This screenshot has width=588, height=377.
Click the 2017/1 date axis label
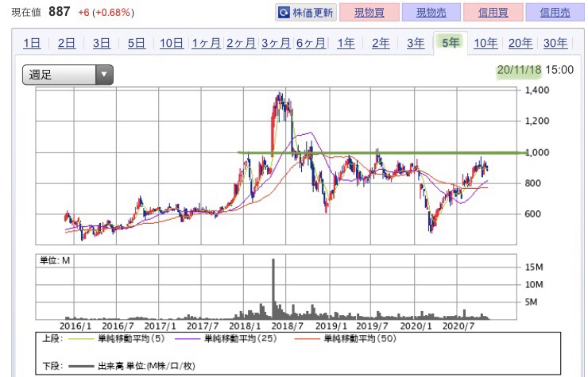(x=161, y=326)
